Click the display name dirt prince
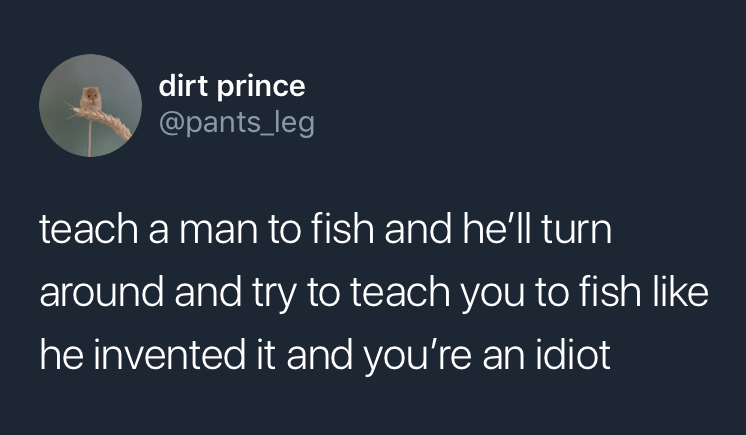This screenshot has height=435, width=746. point(231,85)
